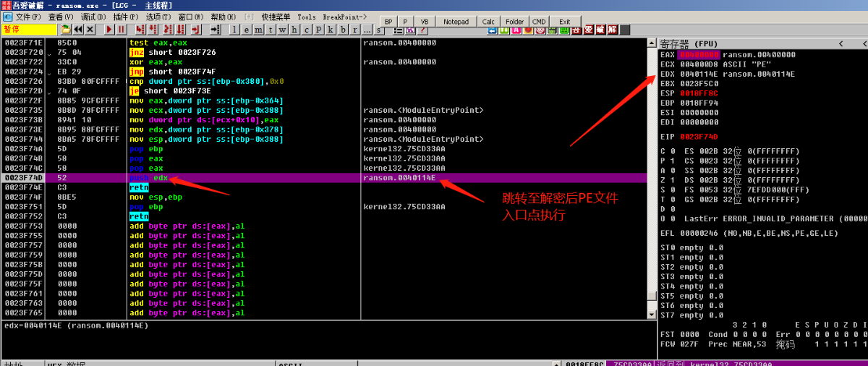Open the 选项(T) menu

(158, 17)
